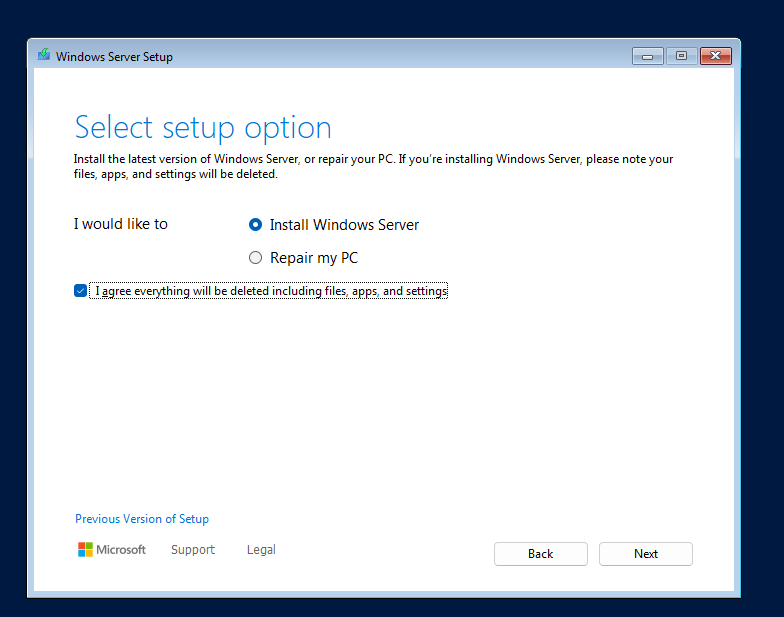Uncheck the agree everything will be deleted checkbox
The image size is (784, 617).
(x=80, y=290)
